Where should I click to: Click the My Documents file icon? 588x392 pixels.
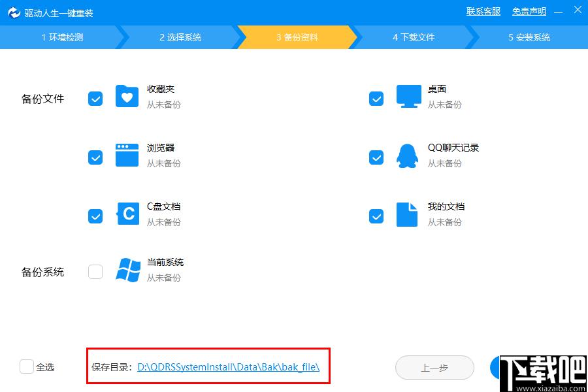[407, 214]
